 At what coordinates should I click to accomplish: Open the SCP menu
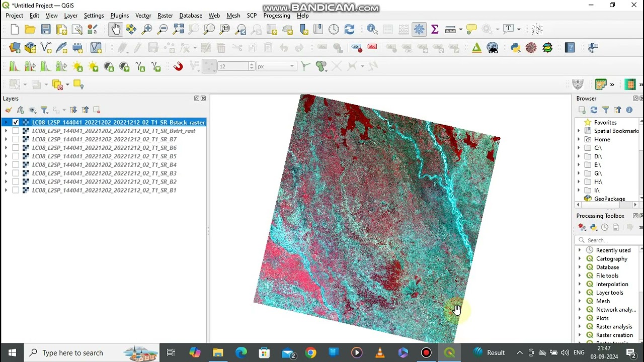(252, 16)
